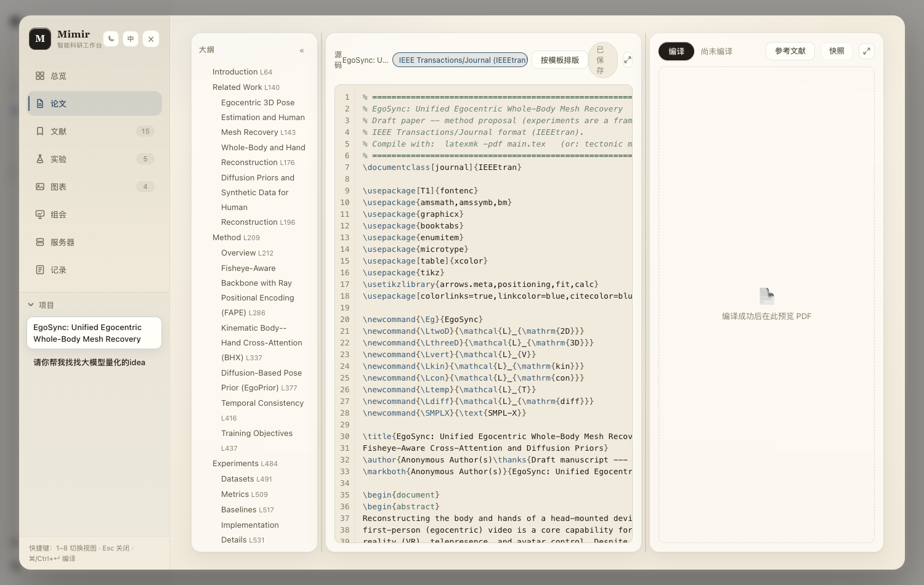924x585 pixels.
Task: Go to Egocentric 3D Pose Estimation entry
Action: (263, 118)
